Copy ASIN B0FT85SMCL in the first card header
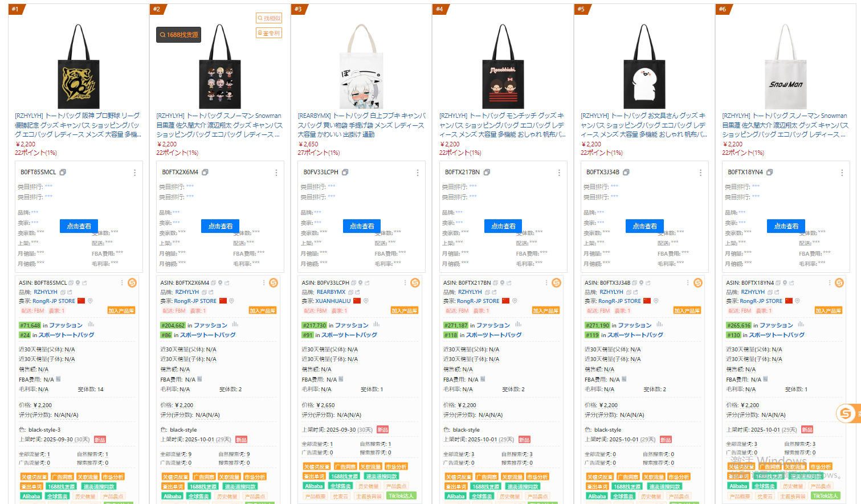Screen dimensions: 861x504 pyautogui.click(x=71, y=282)
